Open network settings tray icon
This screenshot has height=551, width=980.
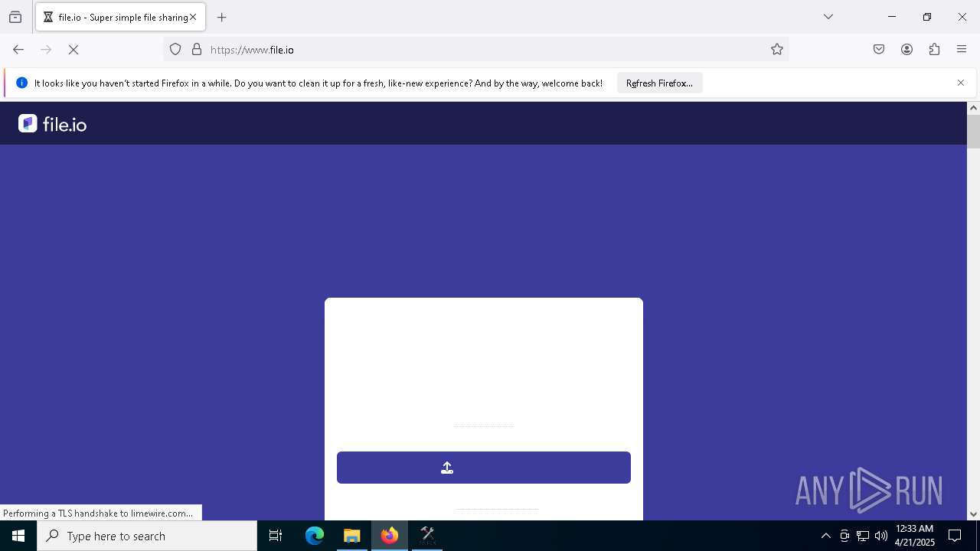[x=863, y=536]
